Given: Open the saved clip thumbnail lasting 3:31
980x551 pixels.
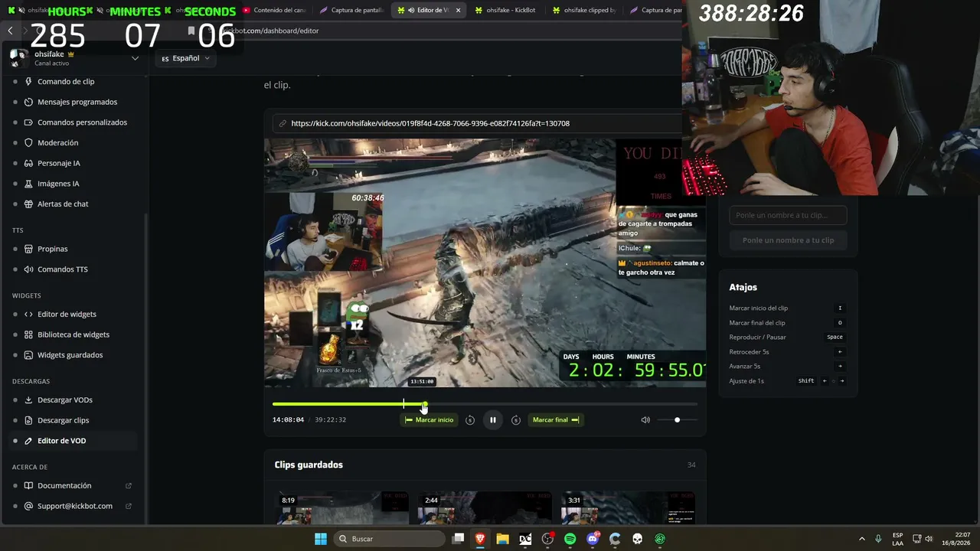Looking at the screenshot, I should click(628, 508).
